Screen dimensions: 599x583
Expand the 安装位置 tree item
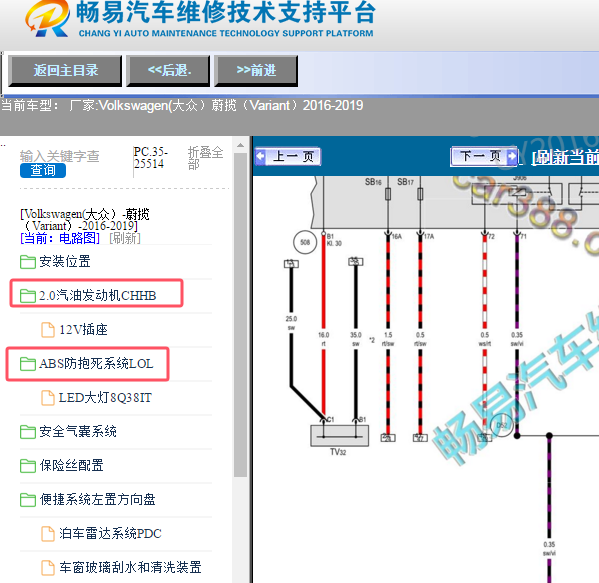[65, 261]
